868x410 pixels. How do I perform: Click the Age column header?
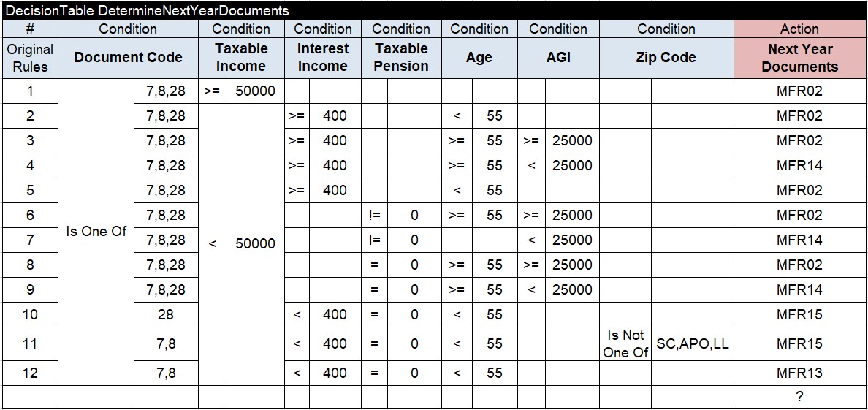(x=479, y=58)
